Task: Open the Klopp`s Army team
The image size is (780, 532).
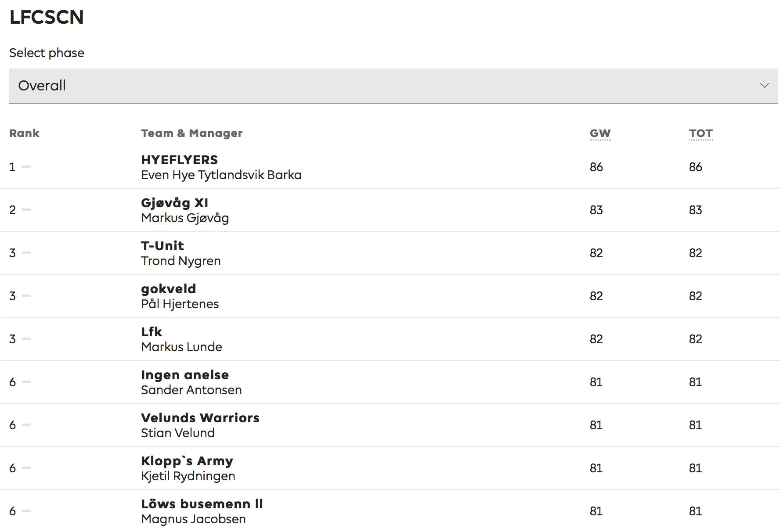Action: tap(187, 461)
